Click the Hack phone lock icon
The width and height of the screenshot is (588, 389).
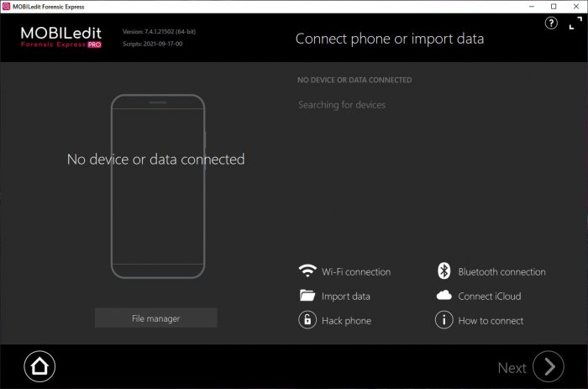307,320
